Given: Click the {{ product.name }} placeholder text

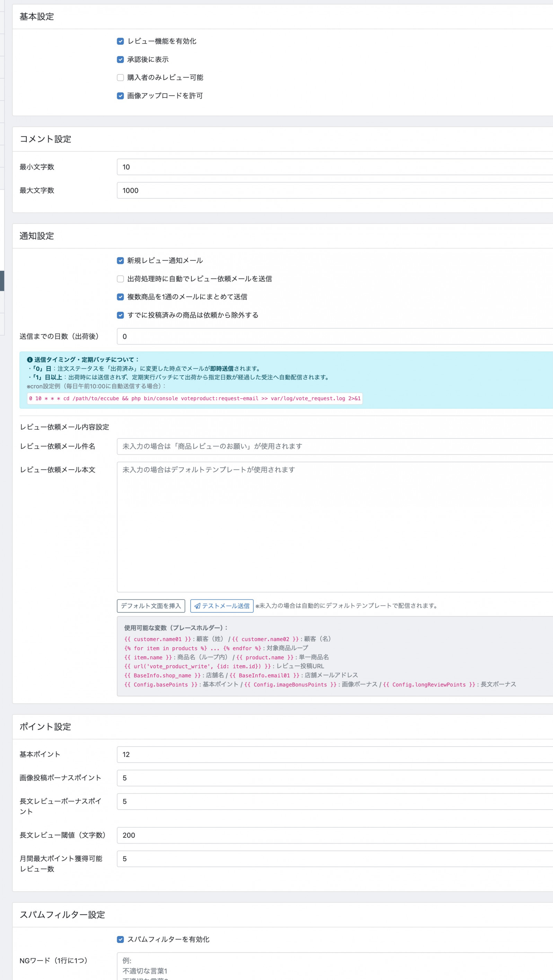Looking at the screenshot, I should coord(265,657).
